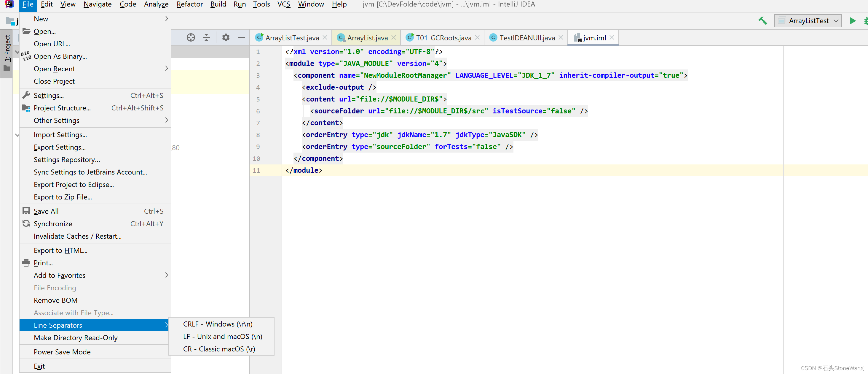Choose Export to Zip File
Viewport: 868px width, 374px height.
coord(95,197)
